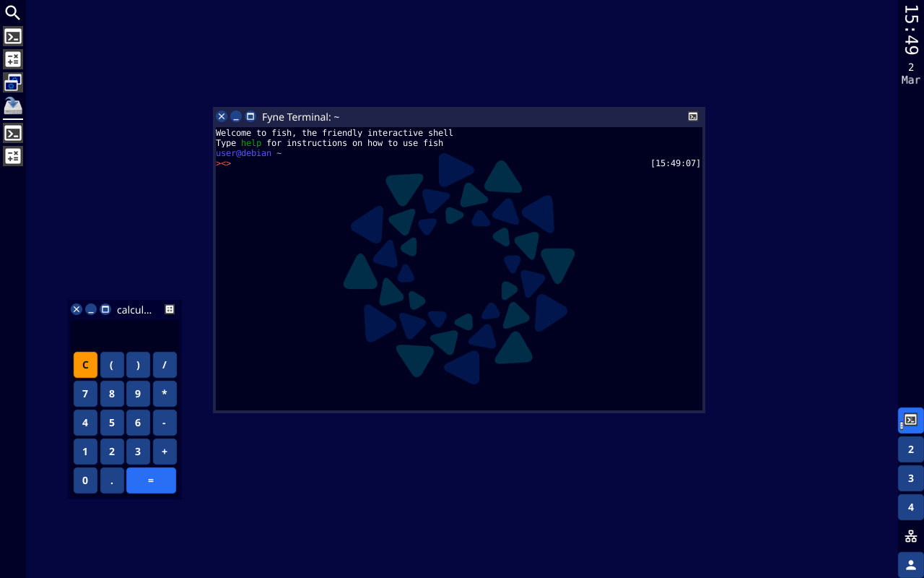Viewport: 924px width, 578px height.
Task: Open the app launcher search icon
Action: coord(12,12)
